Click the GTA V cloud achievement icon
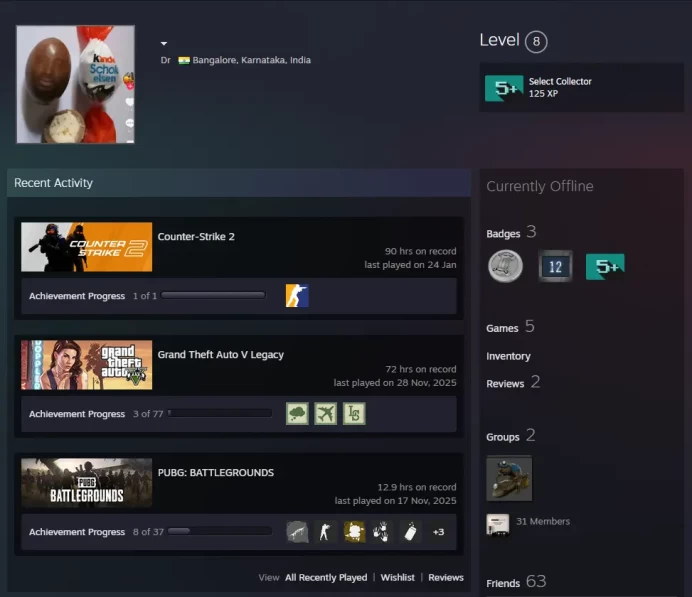Screen dimensions: 692x597 coord(297,413)
